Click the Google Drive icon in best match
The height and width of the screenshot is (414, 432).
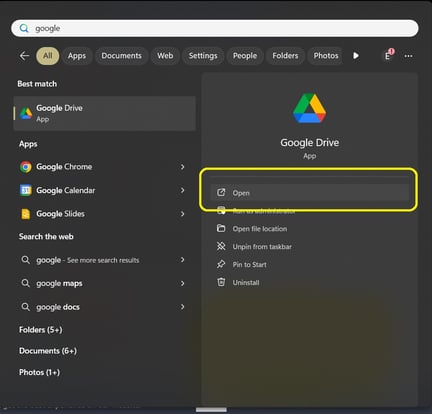[x=26, y=113]
